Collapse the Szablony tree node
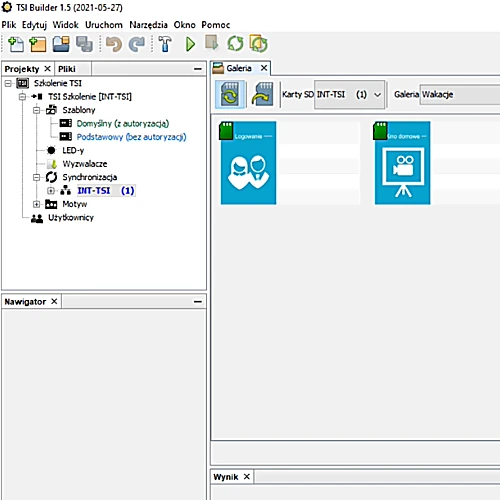The width and height of the screenshot is (500, 500). click(x=37, y=110)
